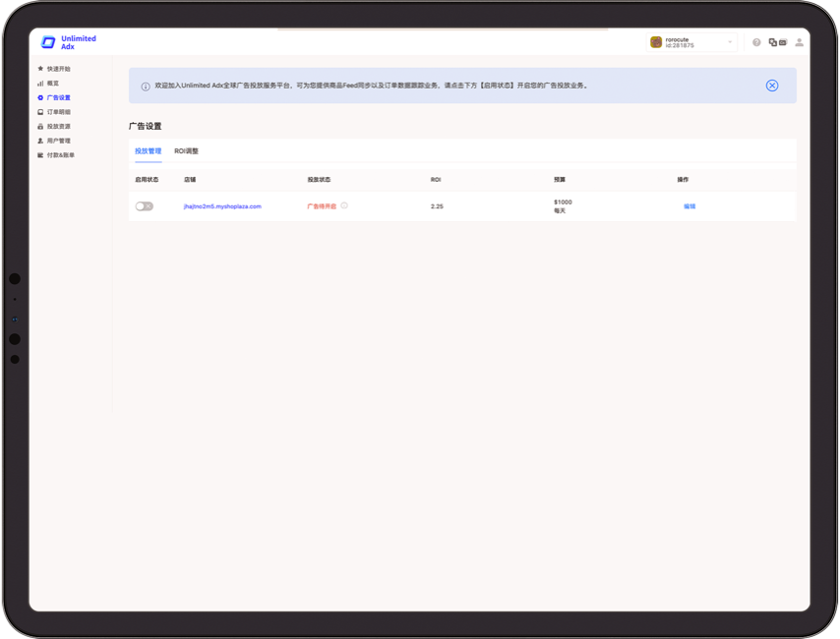This screenshot has height=639, width=840.
Task: Switch to the ROI调整 tab
Action: [x=186, y=151]
